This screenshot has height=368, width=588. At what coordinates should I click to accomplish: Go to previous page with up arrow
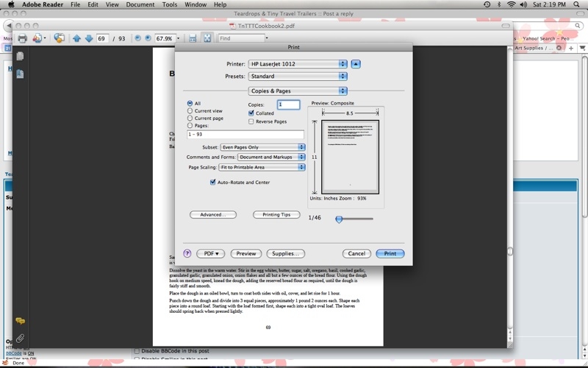[76, 38]
